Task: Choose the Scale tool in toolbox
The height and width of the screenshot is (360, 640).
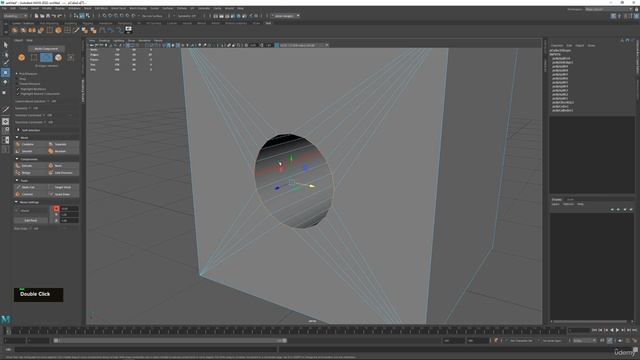Action: (x=5, y=92)
